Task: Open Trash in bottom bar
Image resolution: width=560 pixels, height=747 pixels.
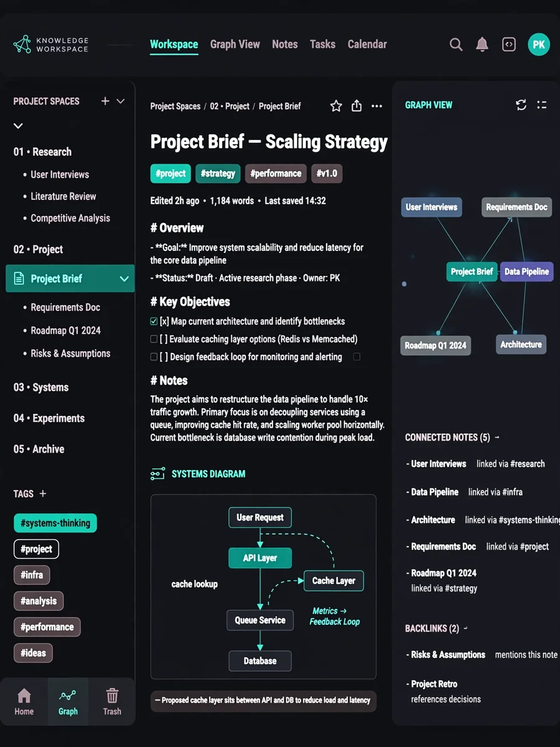Action: tap(112, 702)
